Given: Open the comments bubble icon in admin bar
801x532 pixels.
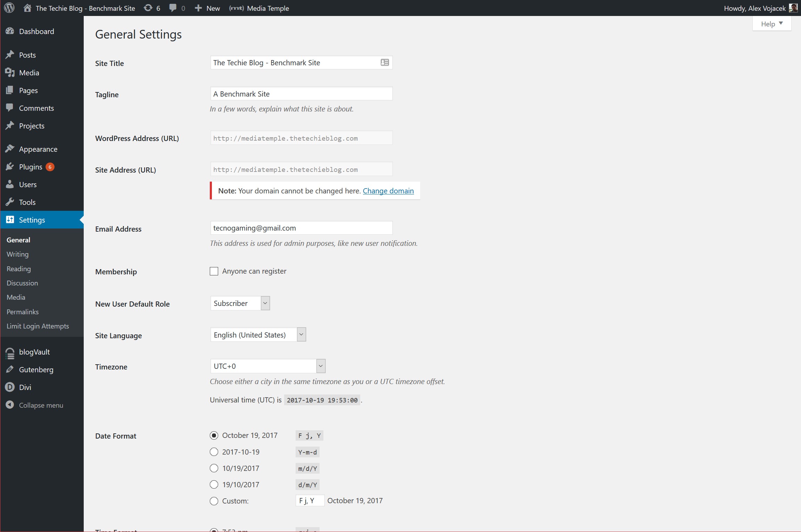Looking at the screenshot, I should pyautogui.click(x=173, y=8).
